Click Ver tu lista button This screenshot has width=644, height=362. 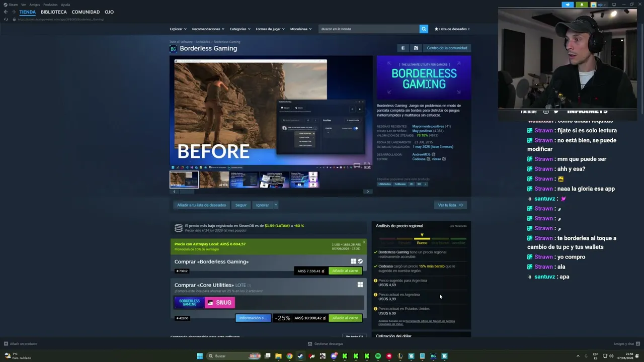click(450, 205)
